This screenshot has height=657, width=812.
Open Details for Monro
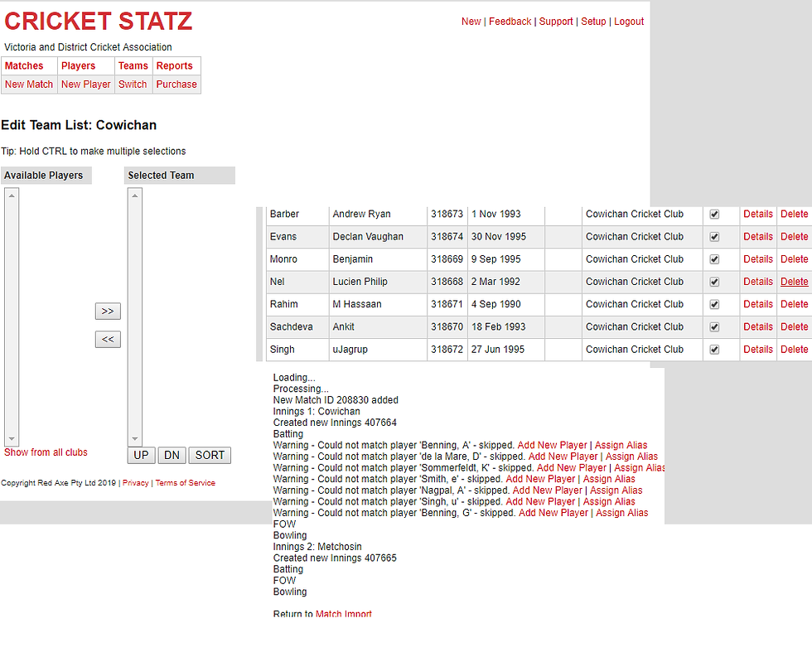tap(758, 258)
